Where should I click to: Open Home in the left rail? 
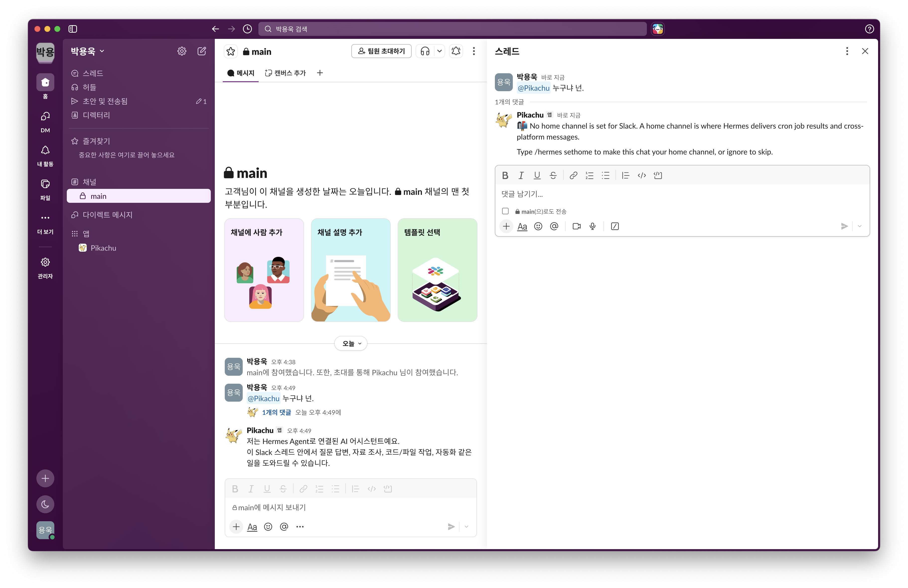[x=45, y=86]
